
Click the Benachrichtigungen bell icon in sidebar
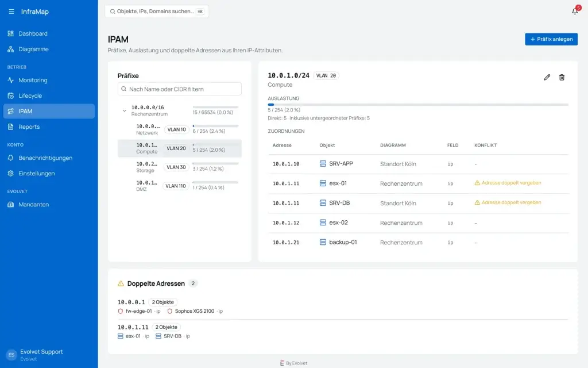point(10,158)
